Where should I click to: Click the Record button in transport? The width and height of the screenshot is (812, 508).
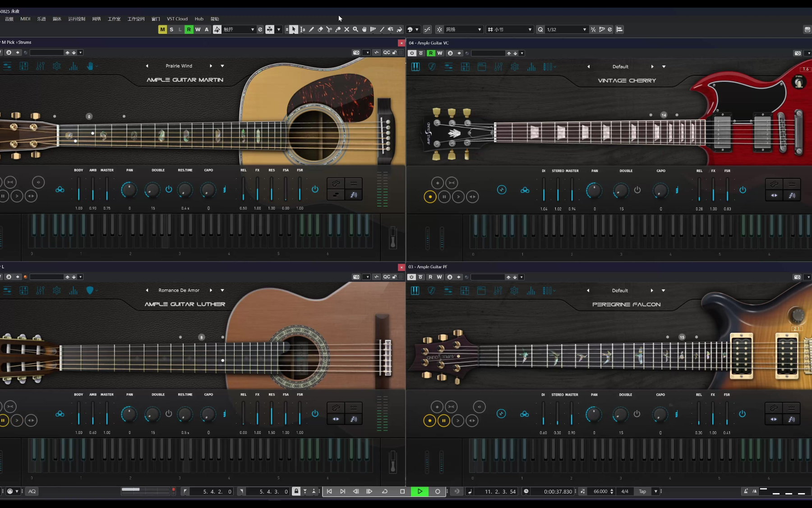(x=437, y=491)
